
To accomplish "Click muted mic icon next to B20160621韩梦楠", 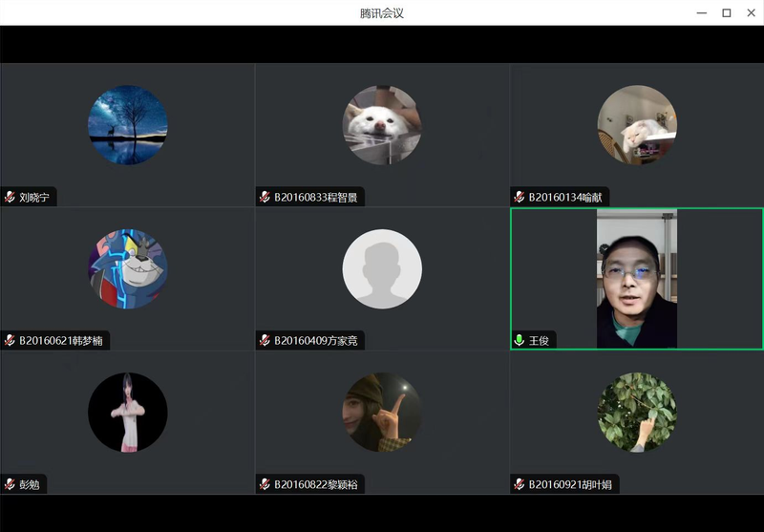I will [10, 340].
